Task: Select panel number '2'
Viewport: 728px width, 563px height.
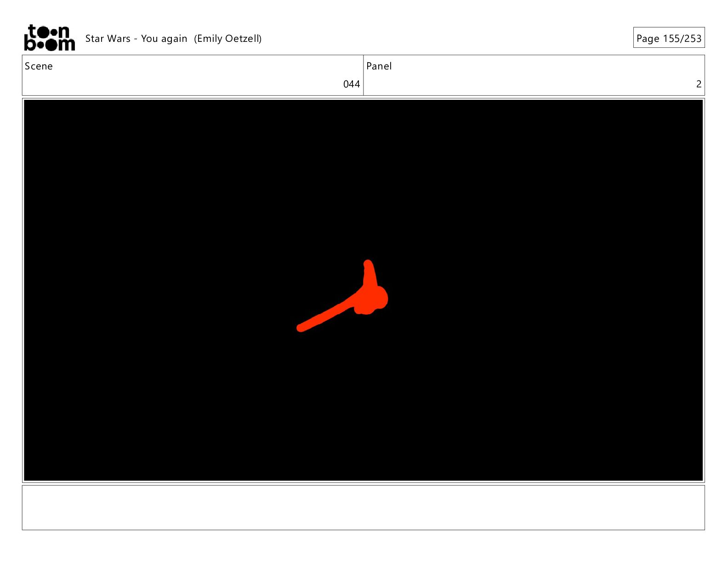Action: (699, 84)
